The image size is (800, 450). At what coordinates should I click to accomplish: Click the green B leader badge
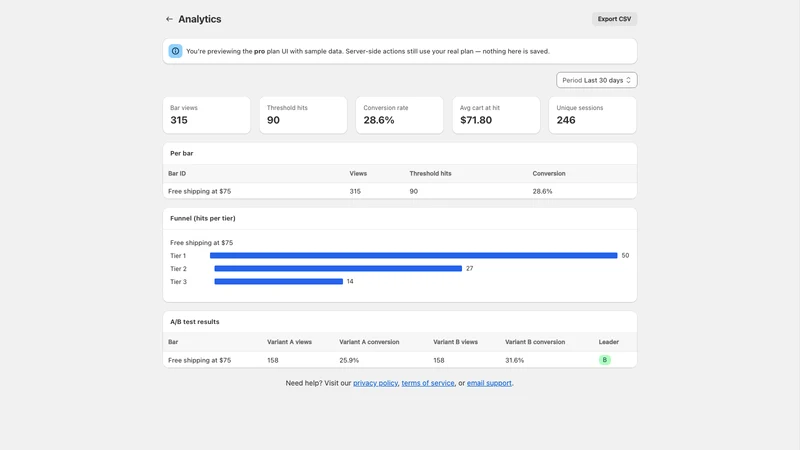point(605,360)
